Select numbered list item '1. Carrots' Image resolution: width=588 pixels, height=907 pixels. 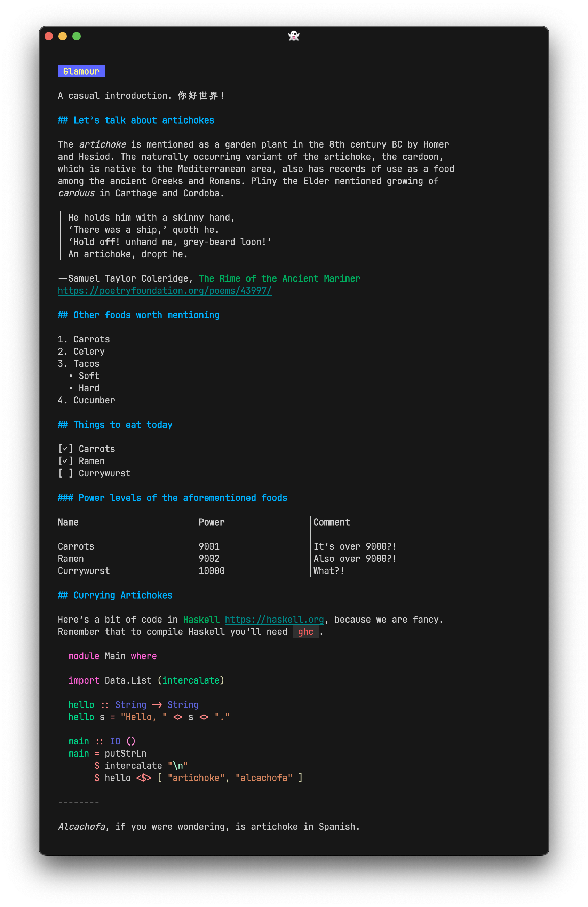pos(84,339)
